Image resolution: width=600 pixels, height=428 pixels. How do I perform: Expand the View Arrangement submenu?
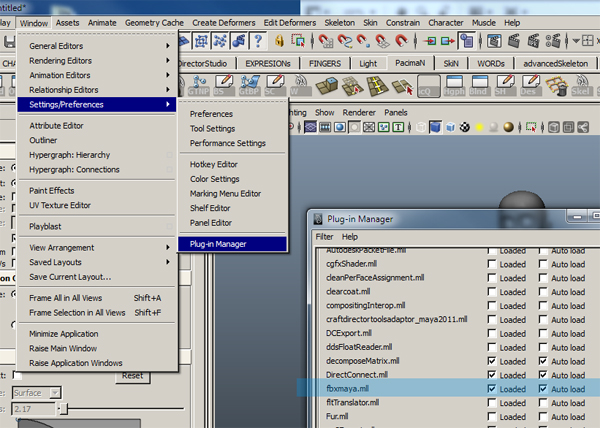pyautogui.click(x=96, y=247)
